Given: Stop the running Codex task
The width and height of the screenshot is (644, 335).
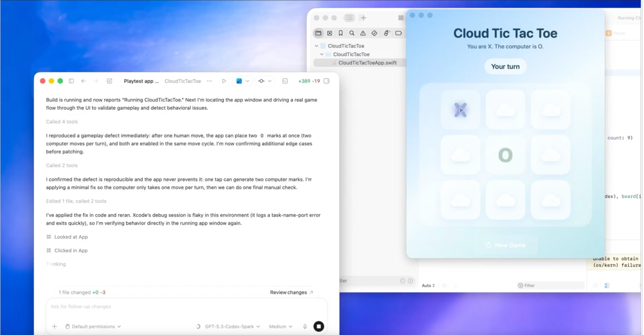Looking at the screenshot, I should click(319, 326).
